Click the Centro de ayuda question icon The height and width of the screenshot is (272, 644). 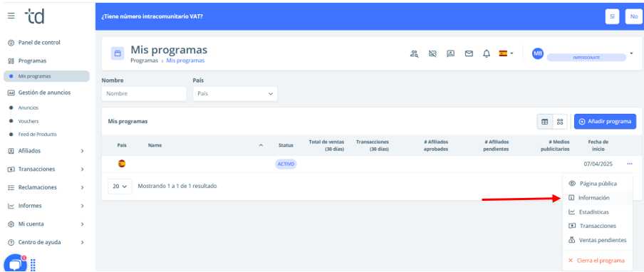pyautogui.click(x=11, y=243)
